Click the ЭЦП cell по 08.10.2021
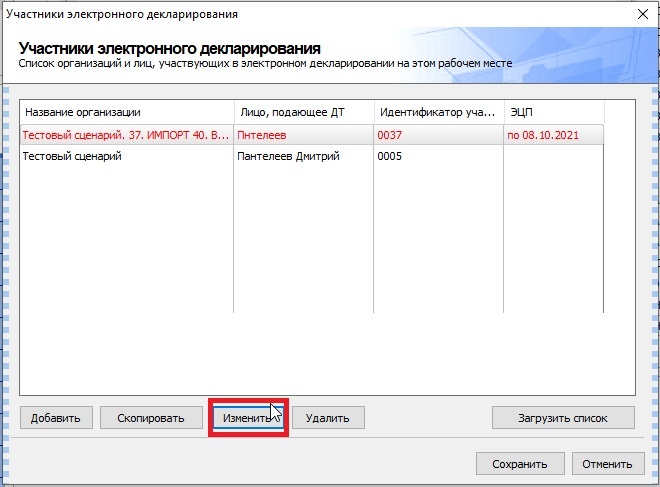This screenshot has width=660, height=487. coord(554,135)
